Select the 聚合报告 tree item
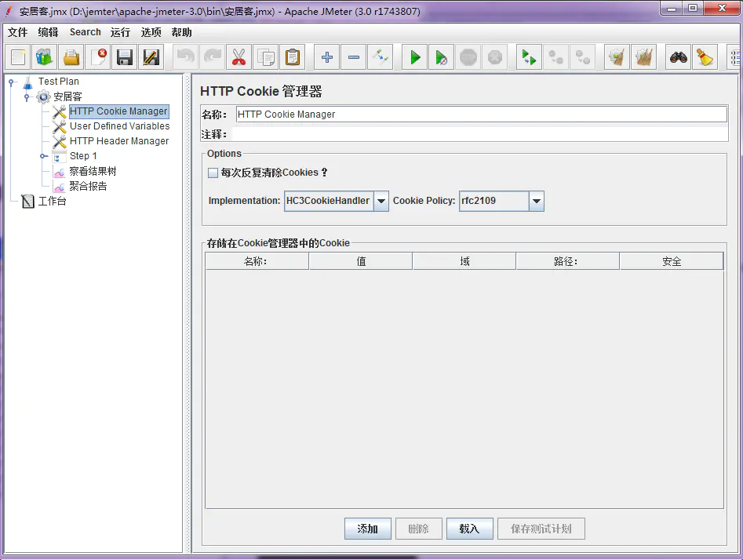Viewport: 743px width, 560px height. (x=88, y=186)
